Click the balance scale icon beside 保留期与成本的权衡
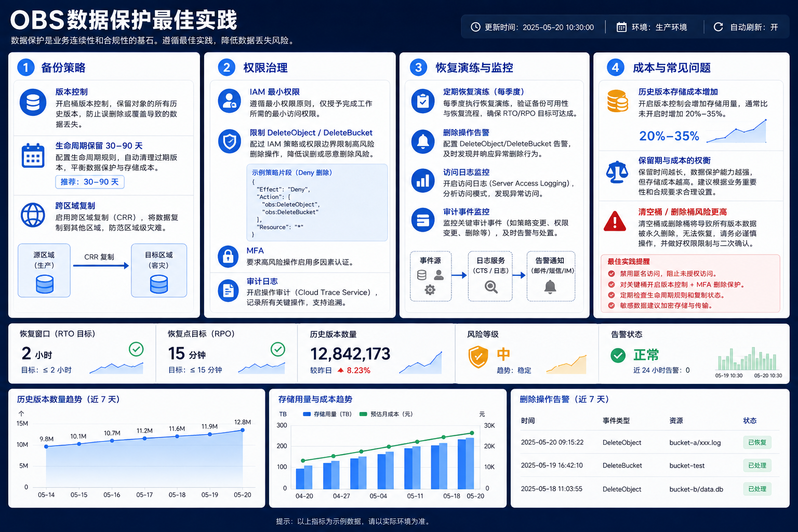Screen dimensions: 798x532 [x=617, y=172]
